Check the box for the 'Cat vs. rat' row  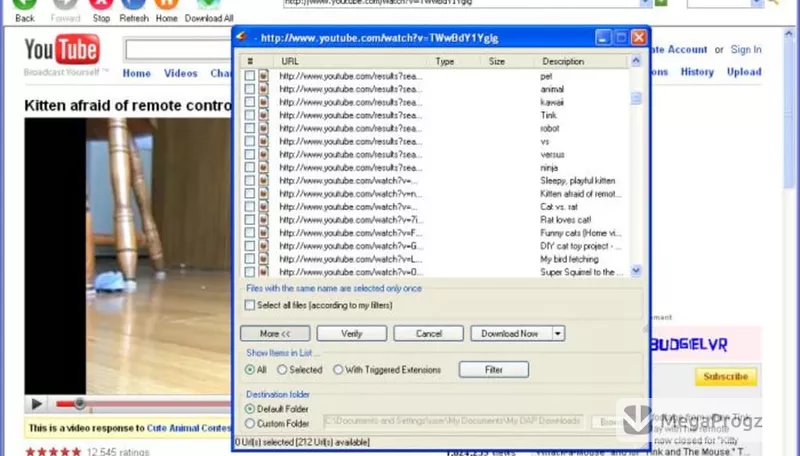click(x=249, y=207)
